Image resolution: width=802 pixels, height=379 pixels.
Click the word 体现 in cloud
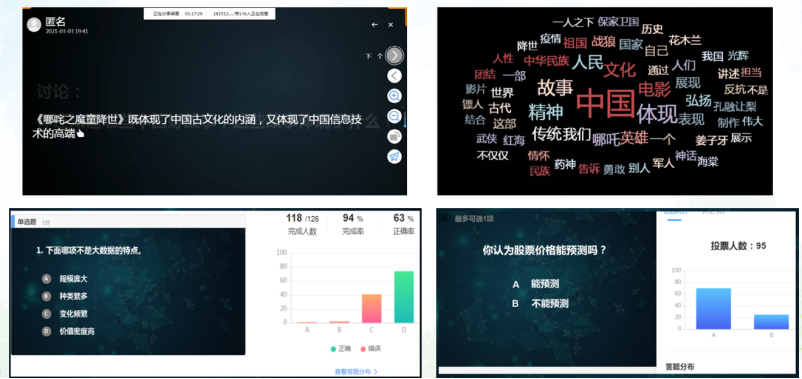[x=657, y=114]
